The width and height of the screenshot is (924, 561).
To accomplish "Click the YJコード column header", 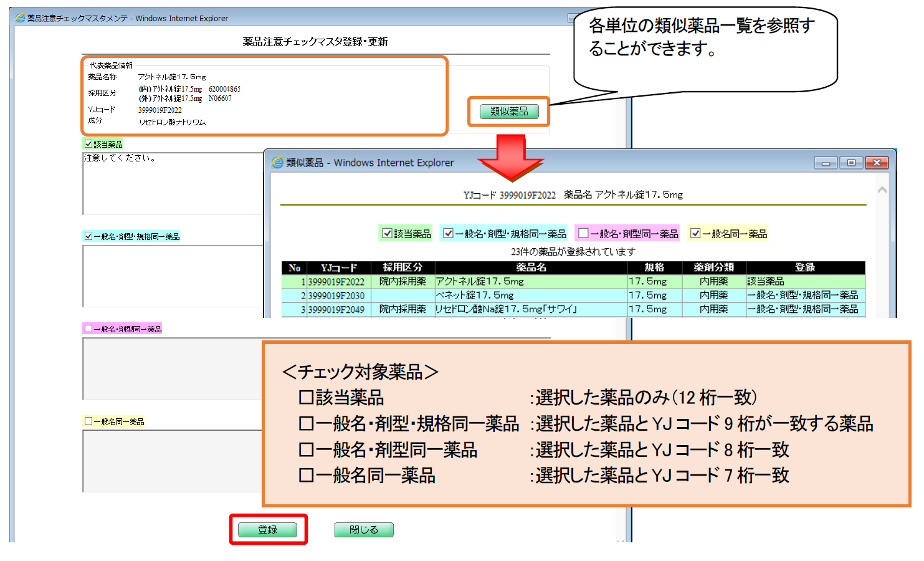I will click(338, 267).
